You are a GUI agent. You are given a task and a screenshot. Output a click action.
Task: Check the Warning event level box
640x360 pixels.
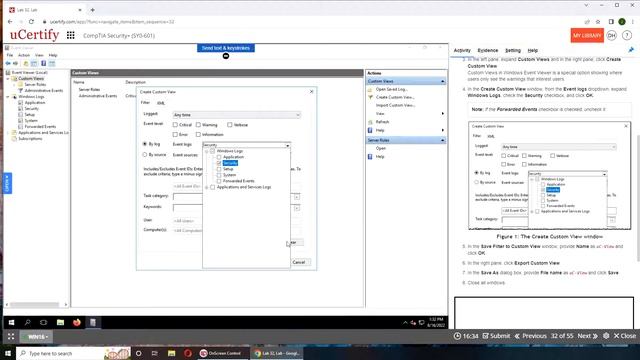pos(198,125)
